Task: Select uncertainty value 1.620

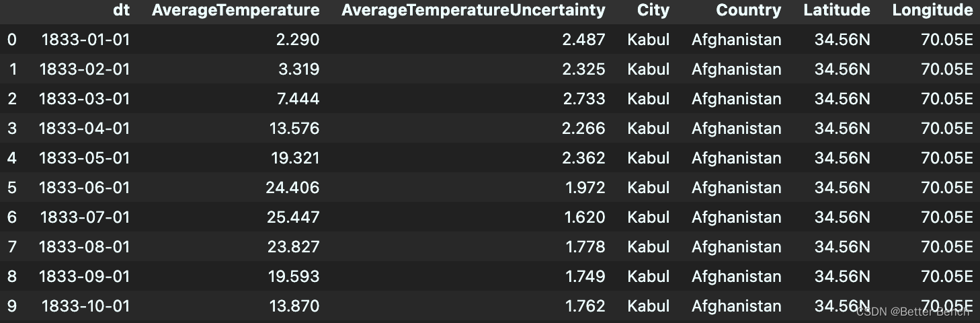Action: (x=585, y=217)
